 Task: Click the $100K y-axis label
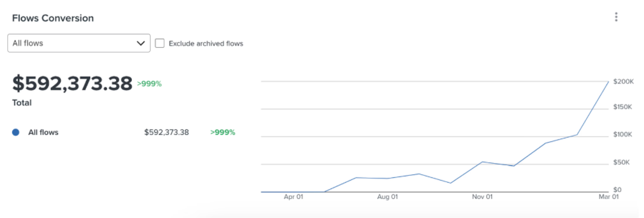(x=622, y=134)
